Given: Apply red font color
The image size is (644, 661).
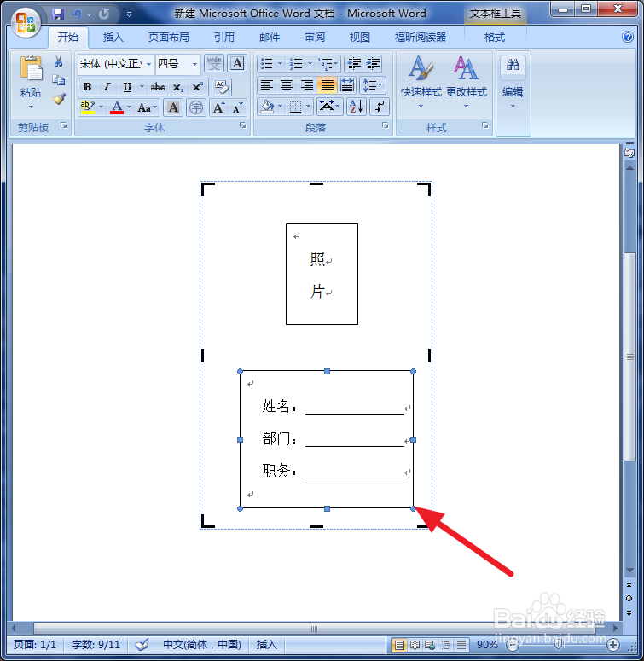Looking at the screenshot, I should [x=117, y=107].
